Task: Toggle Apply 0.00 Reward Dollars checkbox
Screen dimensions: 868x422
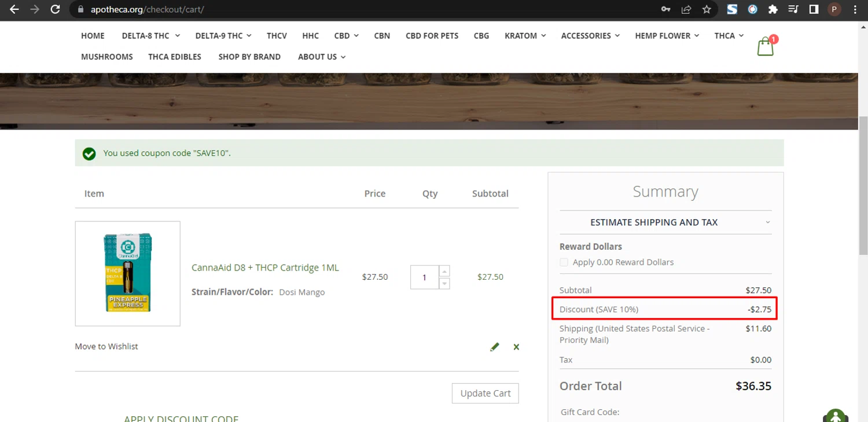Action: click(564, 262)
